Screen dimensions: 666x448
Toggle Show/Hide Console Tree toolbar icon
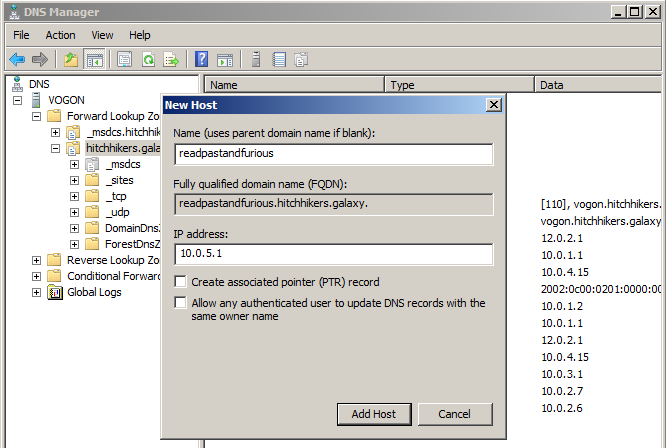click(95, 60)
